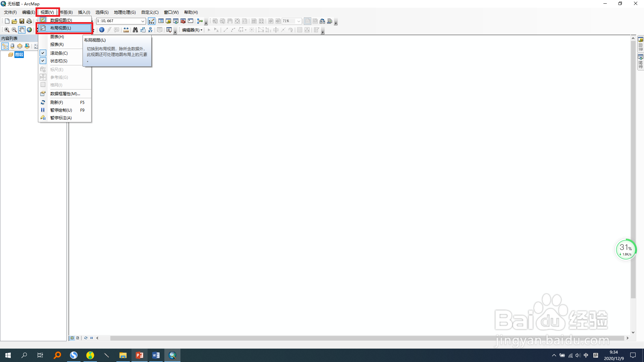This screenshot has width=644, height=362.
Task: Click the Pan hand tool
Action: tap(22, 30)
